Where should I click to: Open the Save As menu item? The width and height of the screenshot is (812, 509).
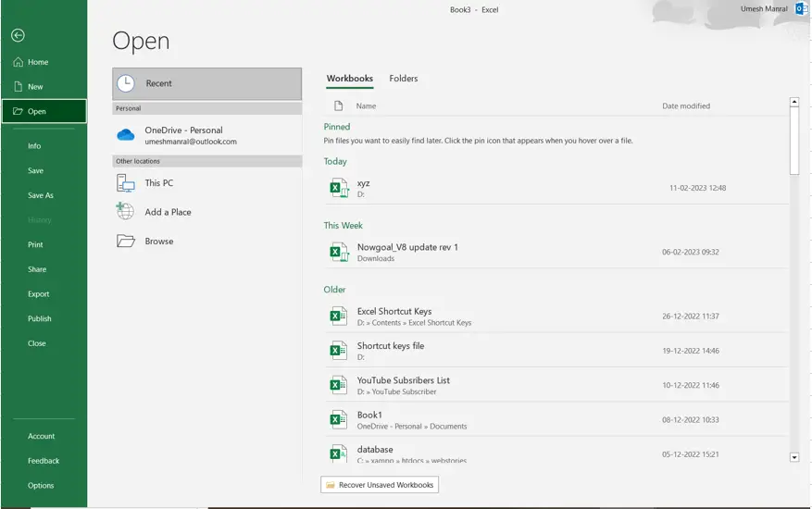coord(41,195)
